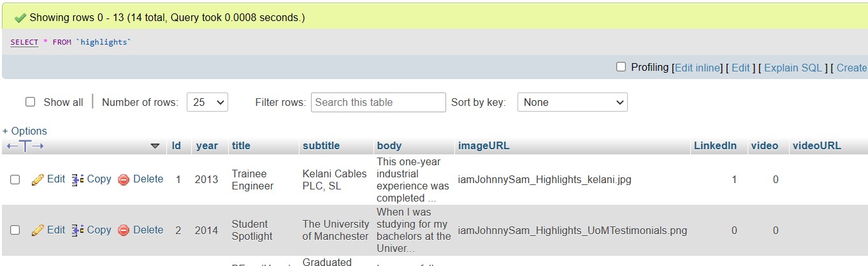This screenshot has width=868, height=266.
Task: Click the full texts toggle arrows icon
Action: click(25, 146)
